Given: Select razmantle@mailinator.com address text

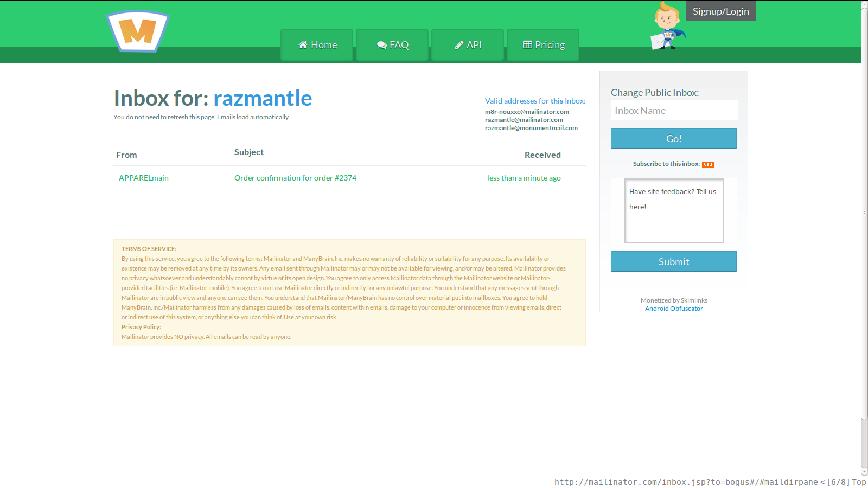Looking at the screenshot, I should click(x=524, y=120).
